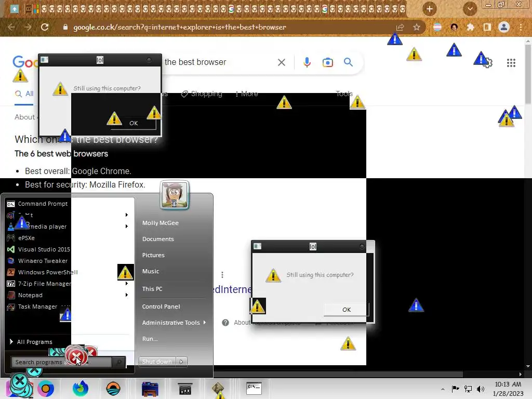Bookmark this page with the star

click(417, 27)
